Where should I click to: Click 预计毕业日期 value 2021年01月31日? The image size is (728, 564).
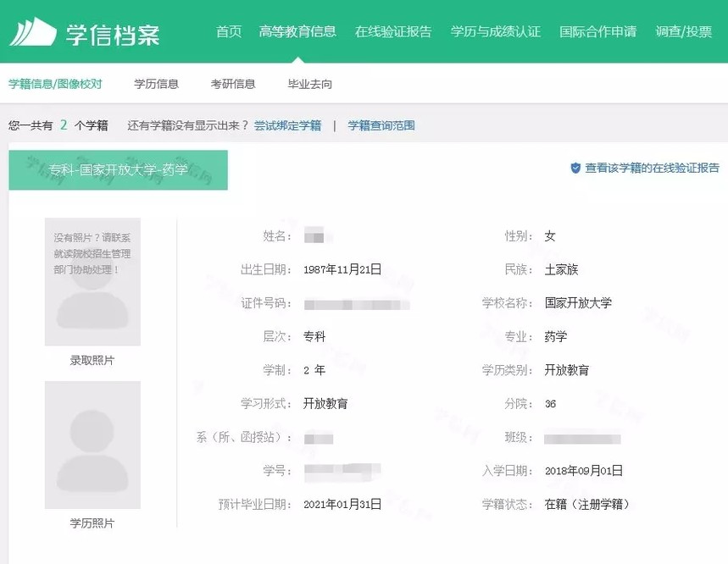tap(342, 504)
